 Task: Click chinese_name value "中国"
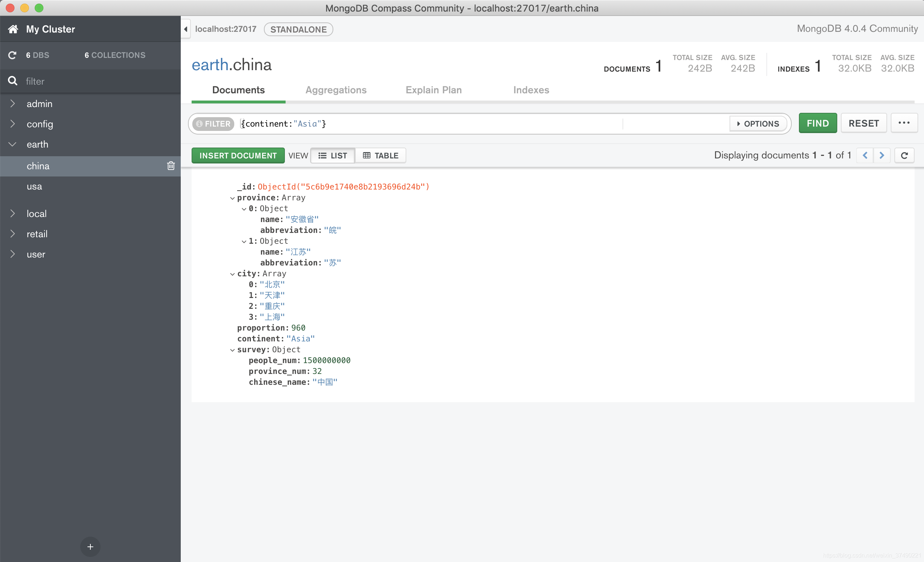point(325,382)
